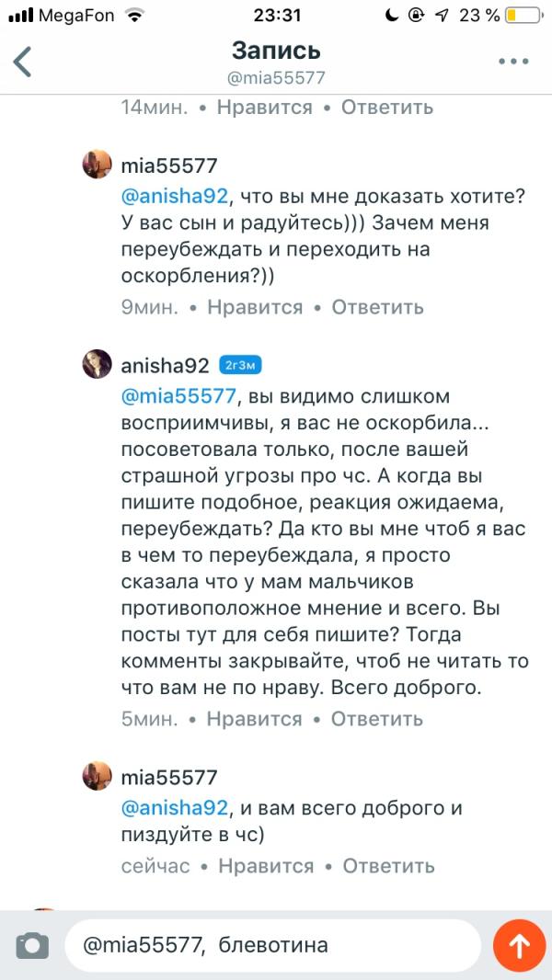552x980 pixels.
Task: Send comment with orange arrow button
Action: point(519,945)
